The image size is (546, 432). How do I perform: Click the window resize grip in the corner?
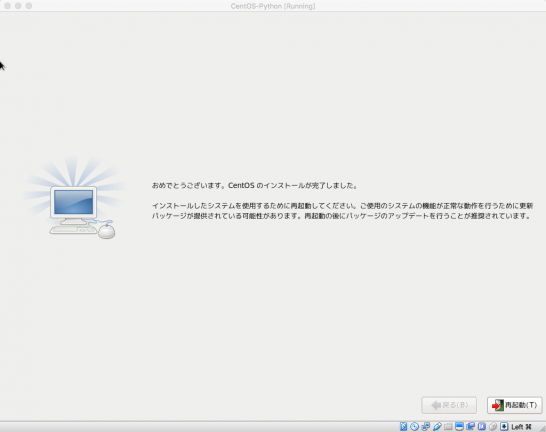(542, 429)
